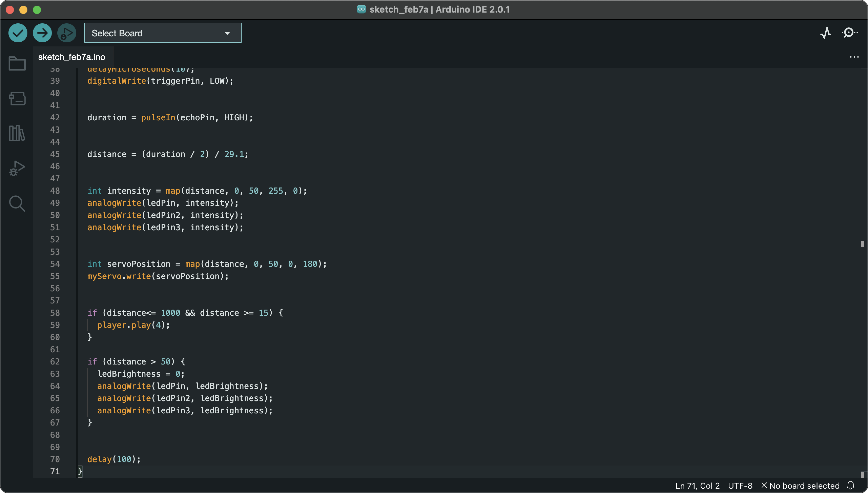
Task: Start debugging with the toolbar debug button
Action: 67,33
